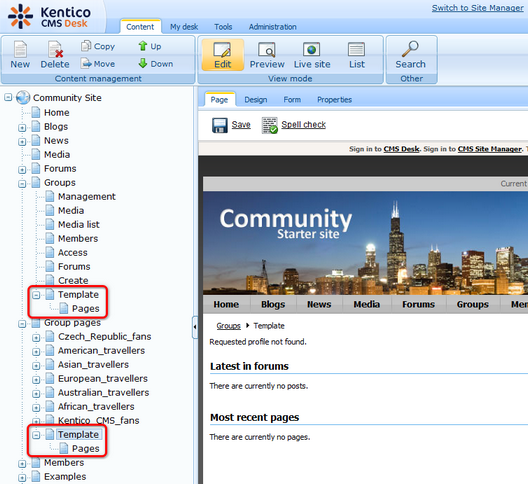Open Live site view mode
528x484 pixels.
312,55
